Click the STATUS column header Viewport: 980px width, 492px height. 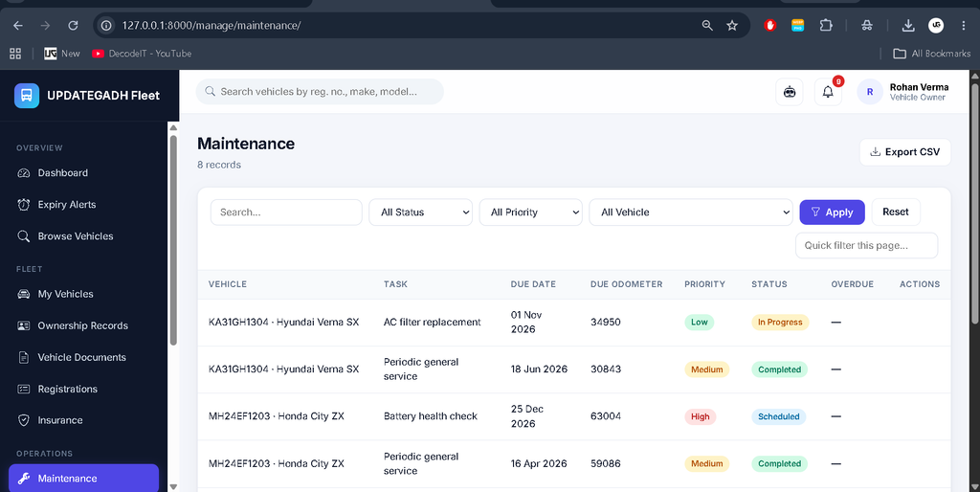coord(769,284)
